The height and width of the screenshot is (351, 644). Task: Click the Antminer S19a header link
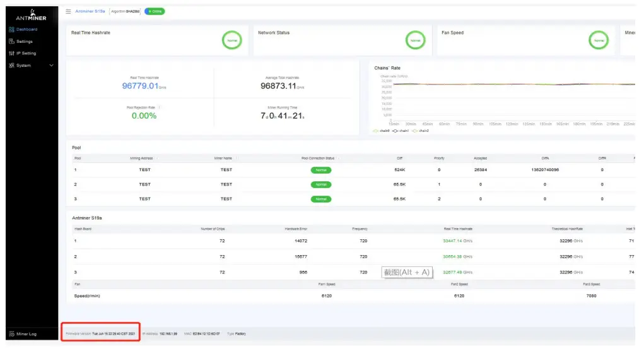(90, 11)
